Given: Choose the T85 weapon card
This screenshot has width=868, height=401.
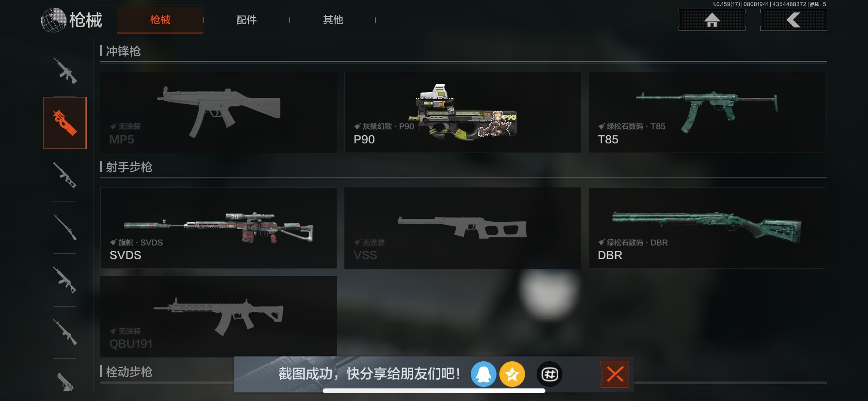Looking at the screenshot, I should point(707,112).
